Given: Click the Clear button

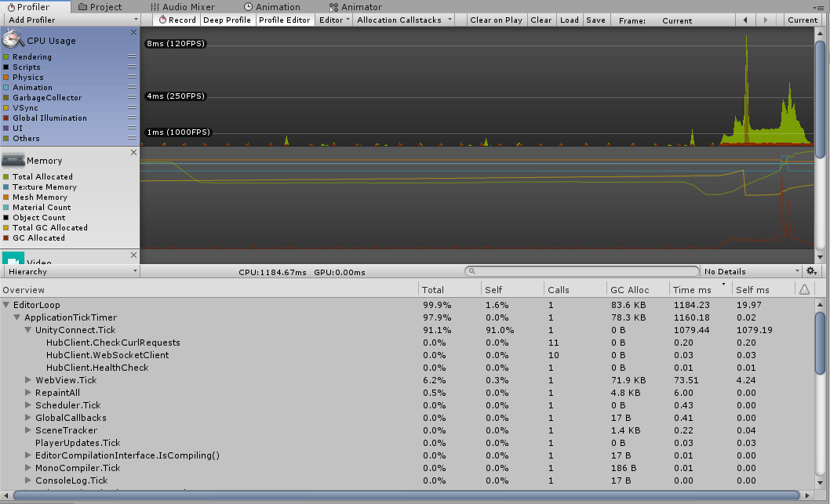Looking at the screenshot, I should [x=541, y=20].
